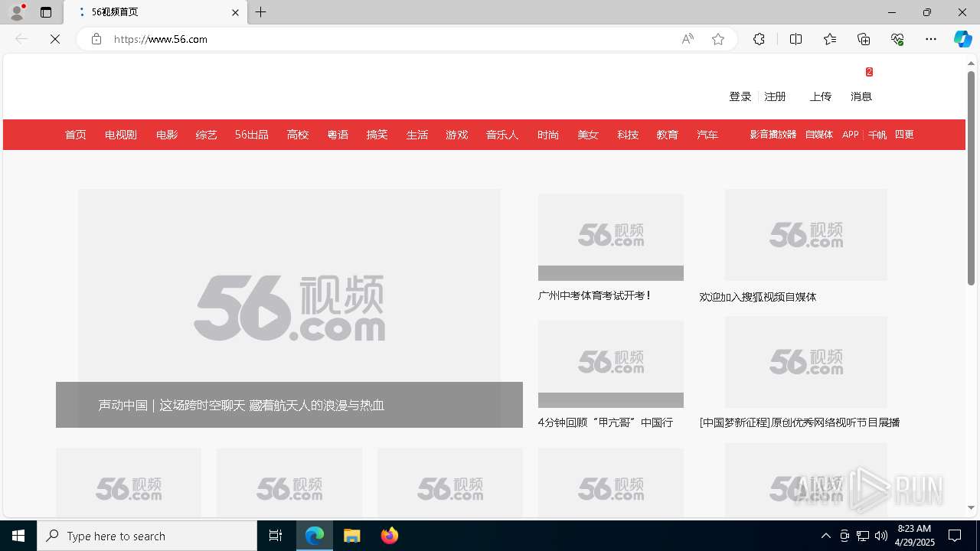Open thumbnail above 中国梦新征程 title

[806, 362]
